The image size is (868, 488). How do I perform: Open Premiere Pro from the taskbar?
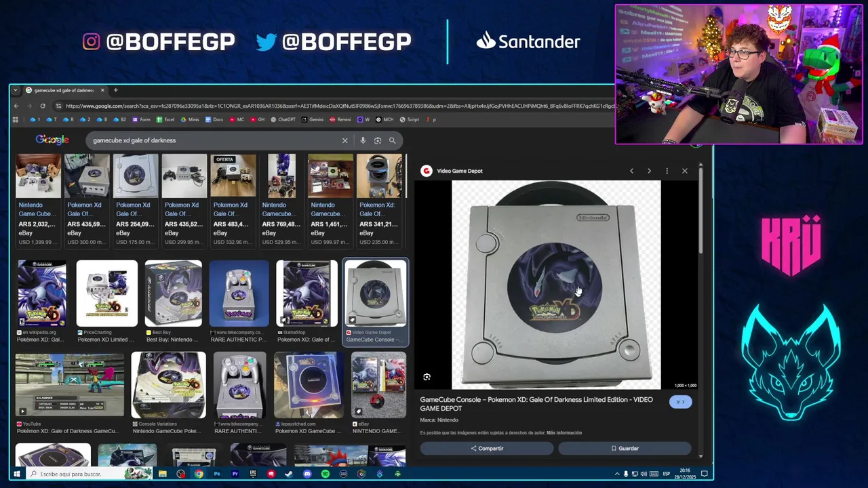click(x=235, y=474)
